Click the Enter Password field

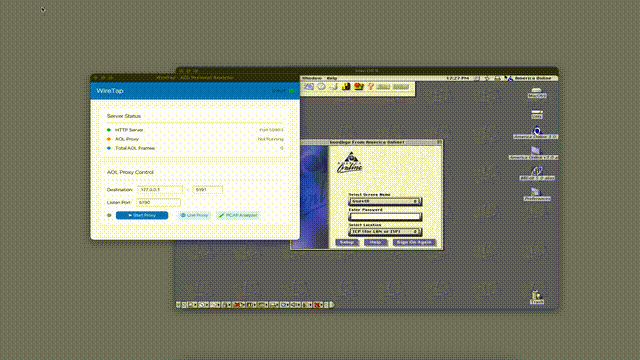385,216
